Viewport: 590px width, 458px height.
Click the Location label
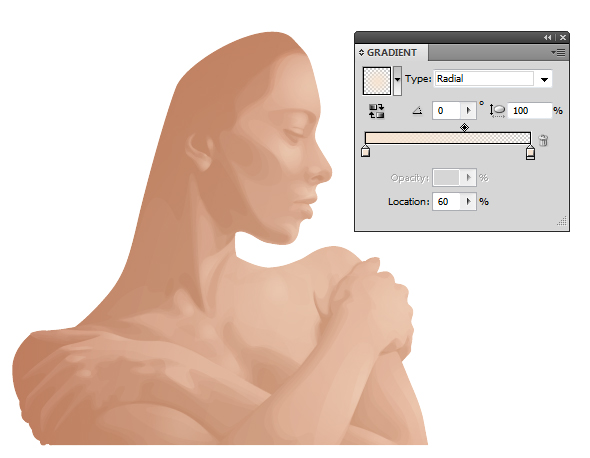pyautogui.click(x=409, y=202)
